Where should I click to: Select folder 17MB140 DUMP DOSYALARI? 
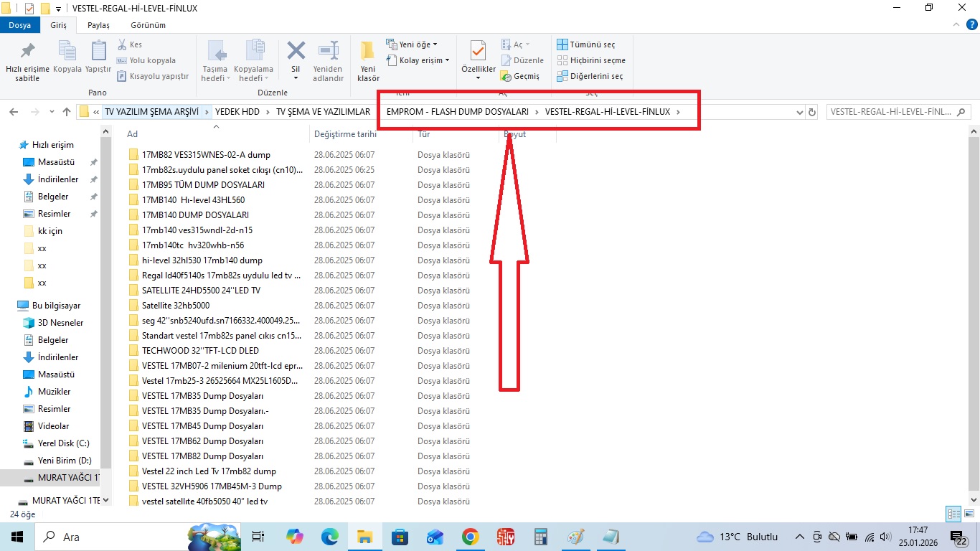pyautogui.click(x=195, y=215)
